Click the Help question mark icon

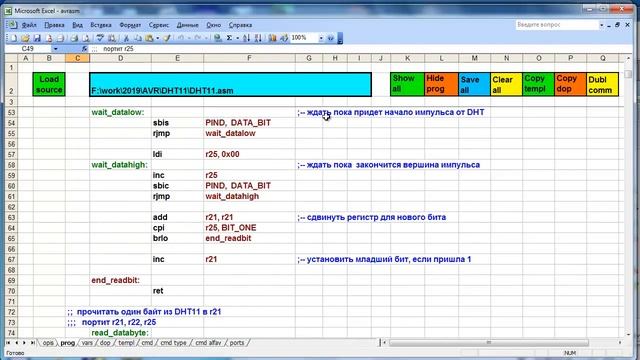pos(331,38)
